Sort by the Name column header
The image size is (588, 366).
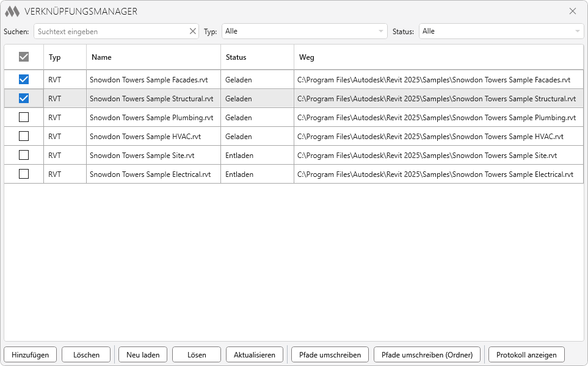(153, 57)
